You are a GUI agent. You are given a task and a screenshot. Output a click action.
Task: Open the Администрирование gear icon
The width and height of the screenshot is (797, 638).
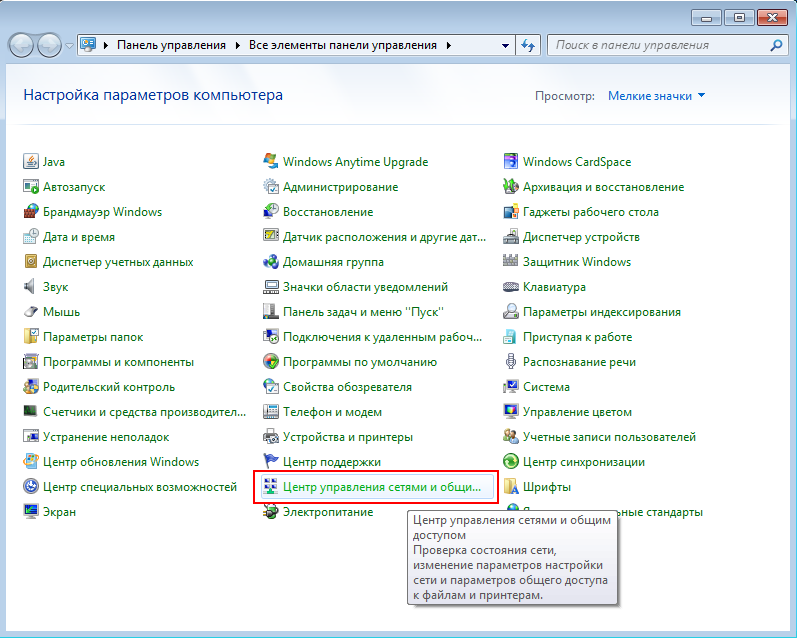(x=270, y=187)
